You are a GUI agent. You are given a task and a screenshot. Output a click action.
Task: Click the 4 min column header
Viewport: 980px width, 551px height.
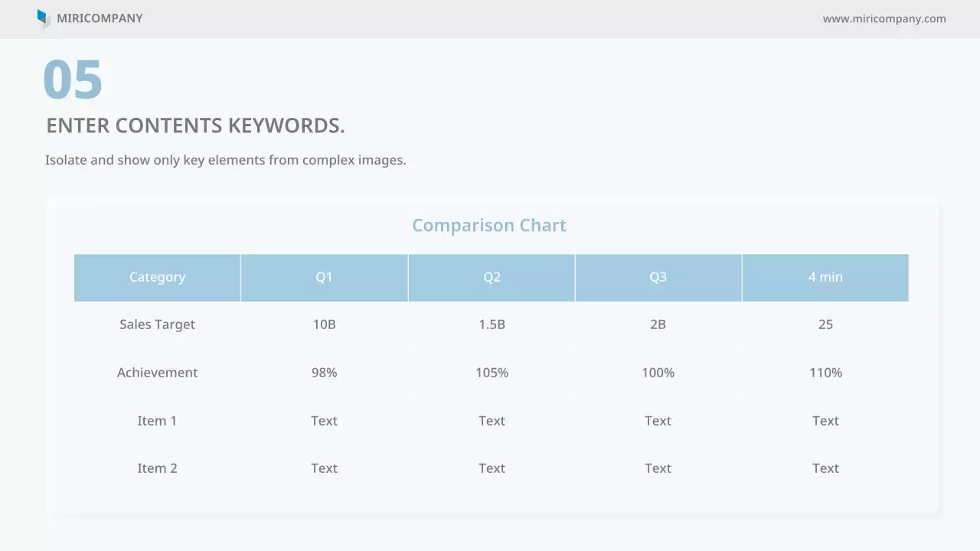tap(825, 277)
